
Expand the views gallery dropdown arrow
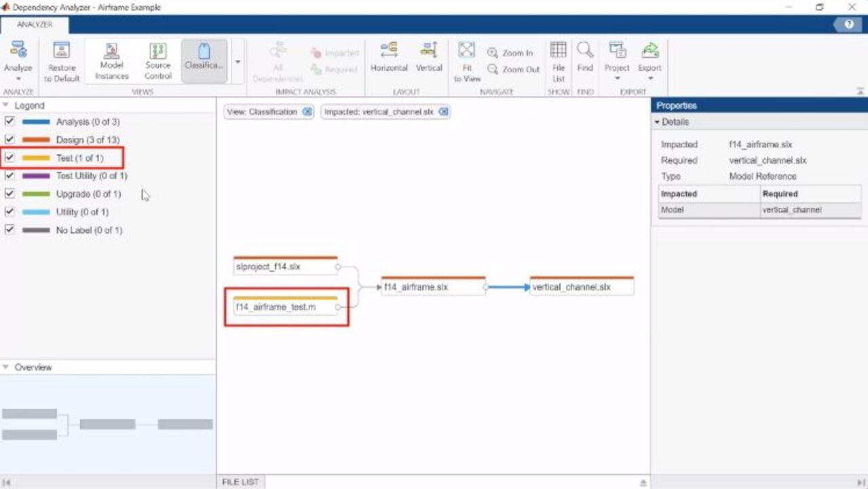pos(238,62)
